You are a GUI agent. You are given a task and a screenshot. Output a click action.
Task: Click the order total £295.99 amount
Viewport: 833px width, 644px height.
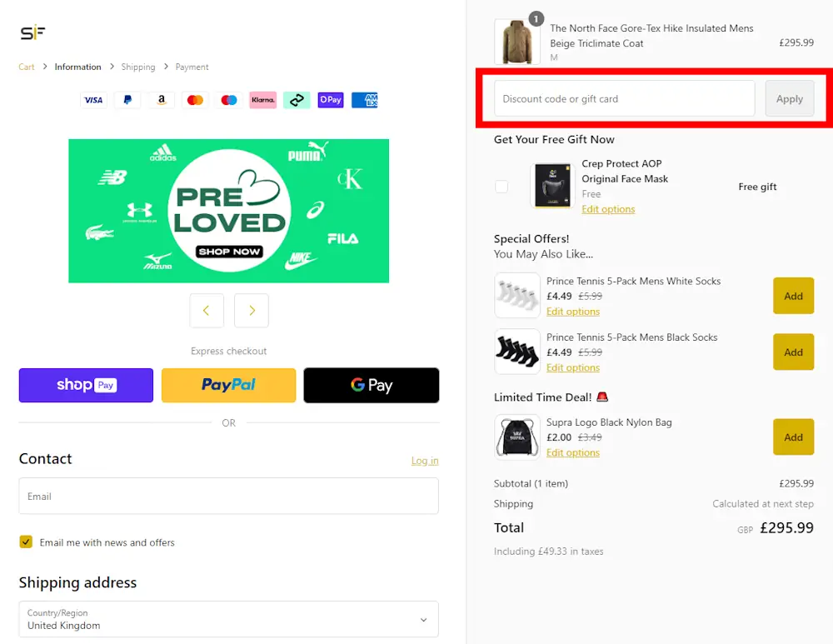787,527
